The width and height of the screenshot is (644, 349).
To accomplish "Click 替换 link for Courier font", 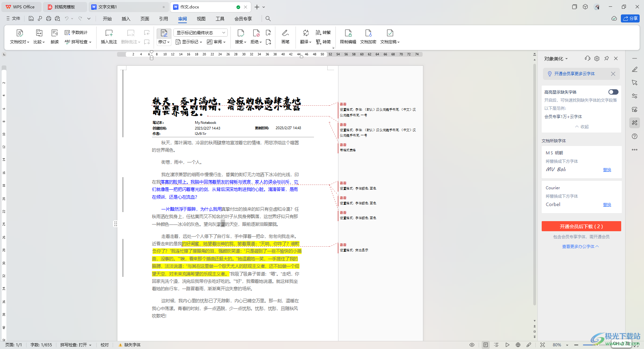I will [607, 205].
